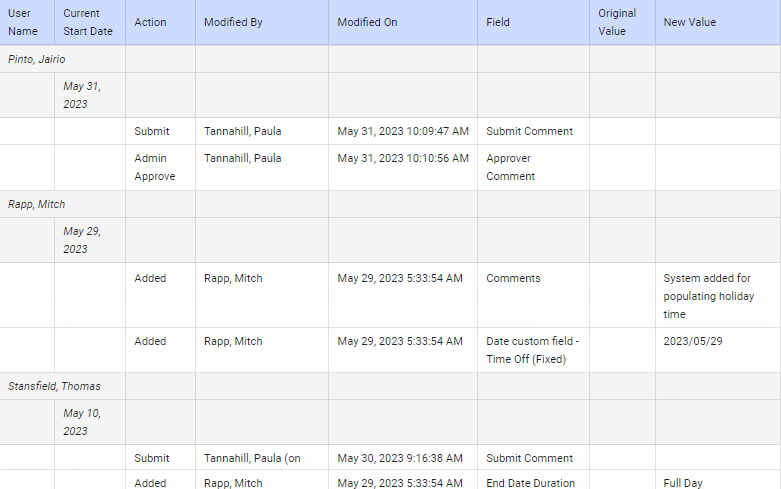Viewport: 781px width, 489px height.
Task: Click the 2023/05/29 new value cell
Action: pos(691,341)
